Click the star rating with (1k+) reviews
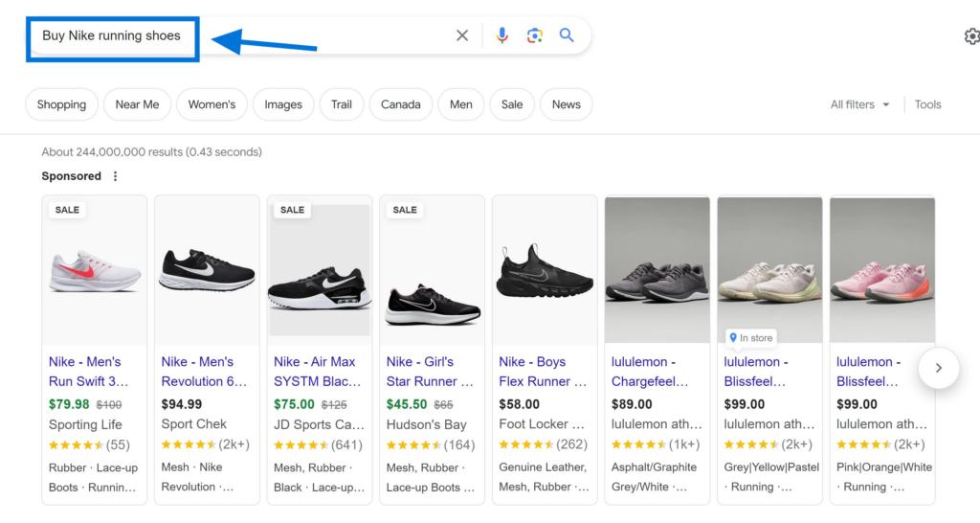Image resolution: width=980 pixels, height=523 pixels. 656,444
